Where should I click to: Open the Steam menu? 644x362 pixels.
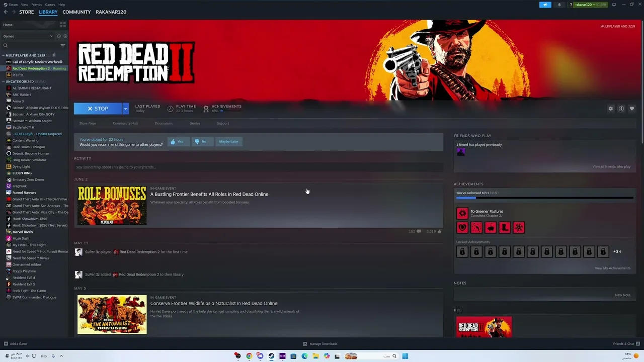click(12, 5)
